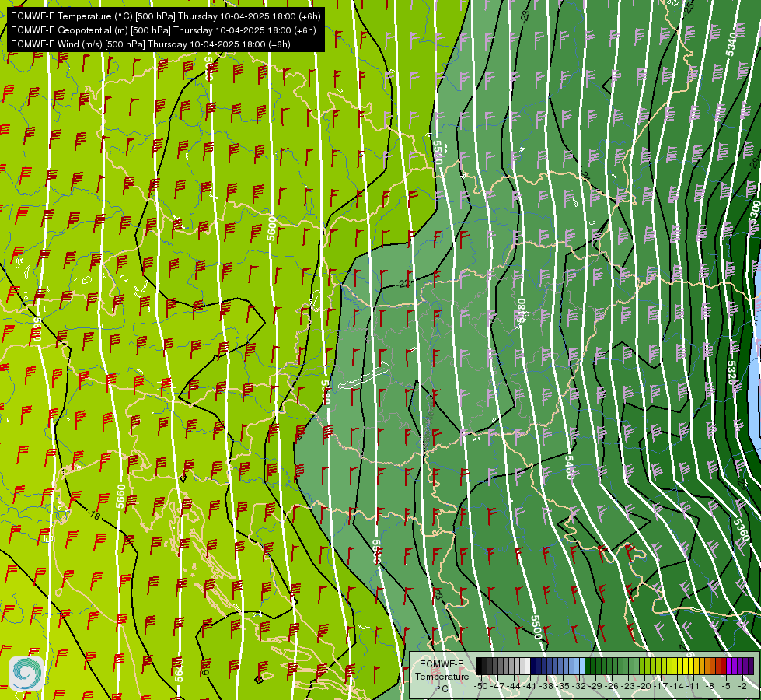This screenshot has width=761, height=700.
Task: Click the dark navy -41 legend swatch
Action: coord(533,666)
